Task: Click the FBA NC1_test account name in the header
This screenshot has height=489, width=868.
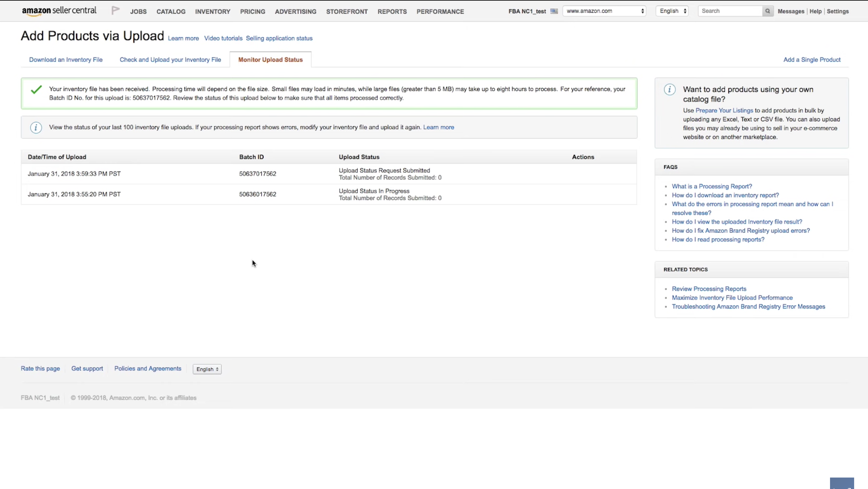Action: pyautogui.click(x=527, y=11)
